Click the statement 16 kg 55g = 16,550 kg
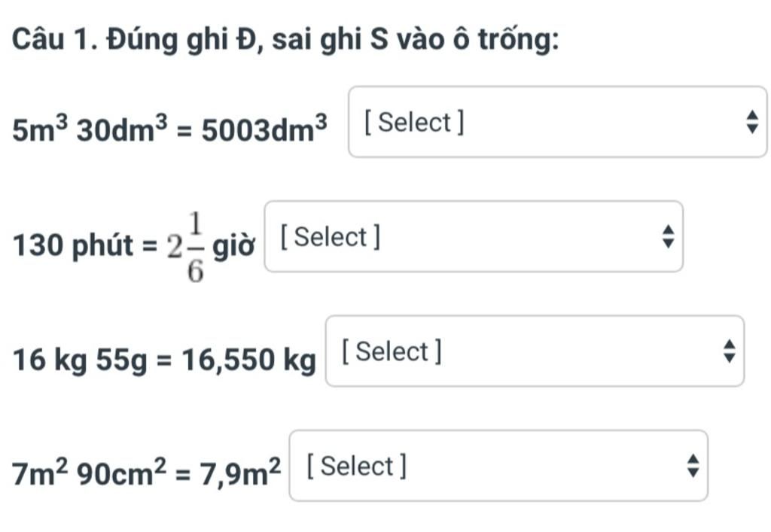Screen dimensions: 771x532 (164, 360)
